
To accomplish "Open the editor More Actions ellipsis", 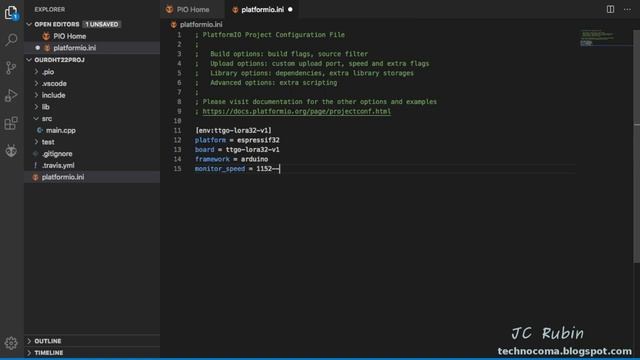I will tap(627, 9).
